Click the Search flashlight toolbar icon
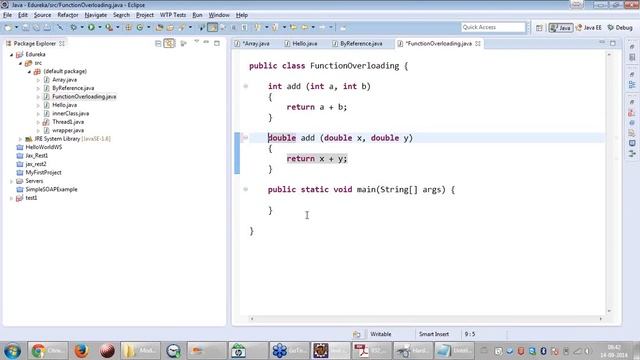The image size is (640, 360). pos(182,27)
